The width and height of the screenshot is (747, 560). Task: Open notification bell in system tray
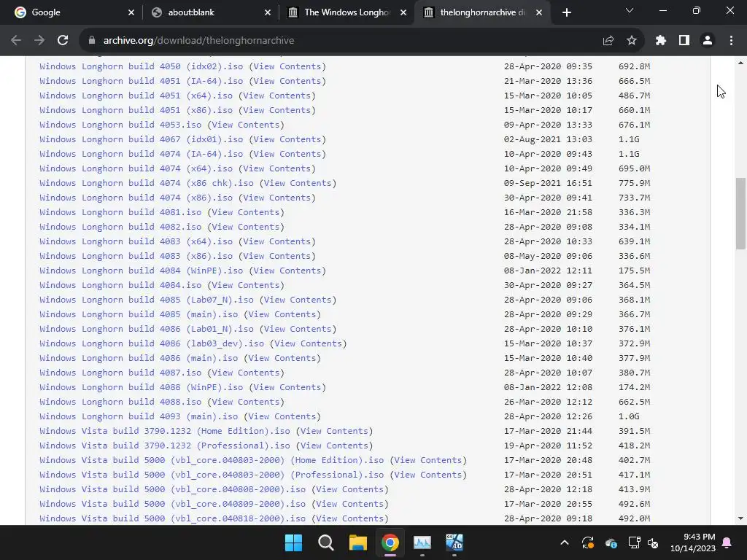[x=727, y=542]
